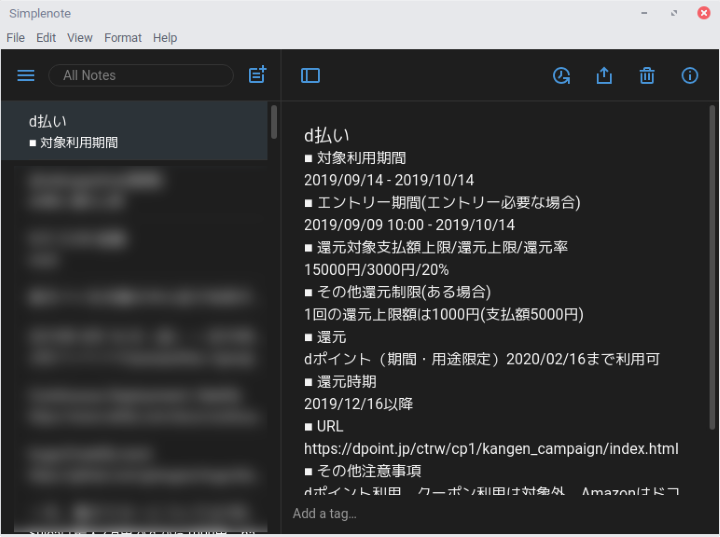The image size is (720, 537).
Task: Click the d払い title in editor
Action: point(327,135)
